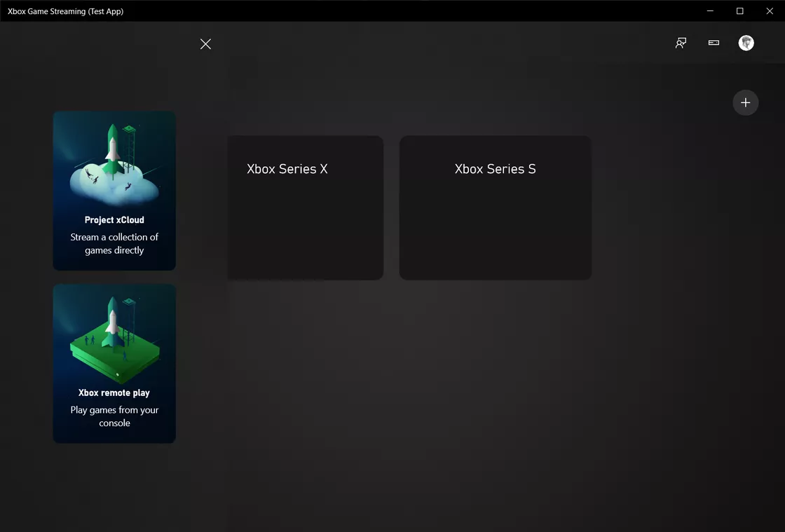The image size is (785, 532).
Task: Open profile account options dropdown
Action: (x=746, y=43)
